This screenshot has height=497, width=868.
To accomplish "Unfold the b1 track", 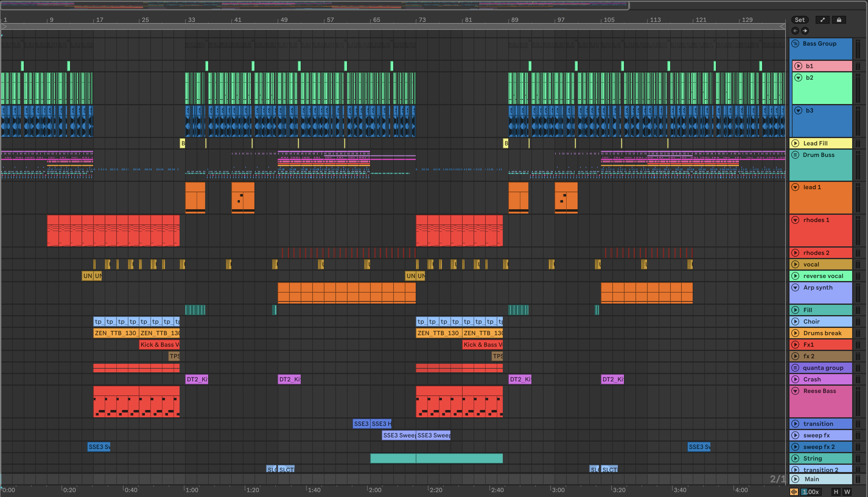I will click(798, 66).
